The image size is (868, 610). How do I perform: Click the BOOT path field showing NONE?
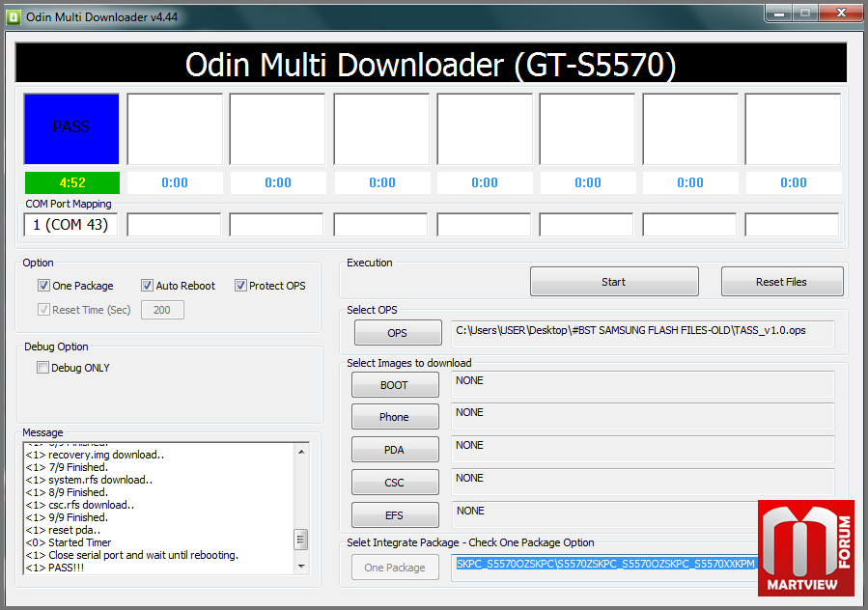[x=643, y=384]
